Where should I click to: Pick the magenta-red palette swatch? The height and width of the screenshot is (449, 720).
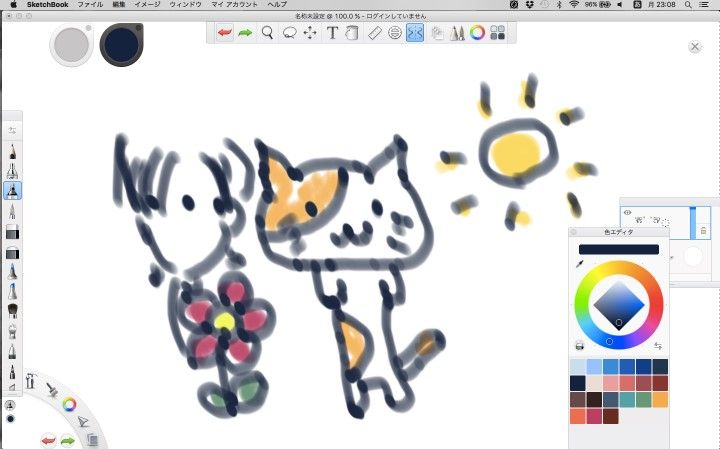(x=594, y=416)
